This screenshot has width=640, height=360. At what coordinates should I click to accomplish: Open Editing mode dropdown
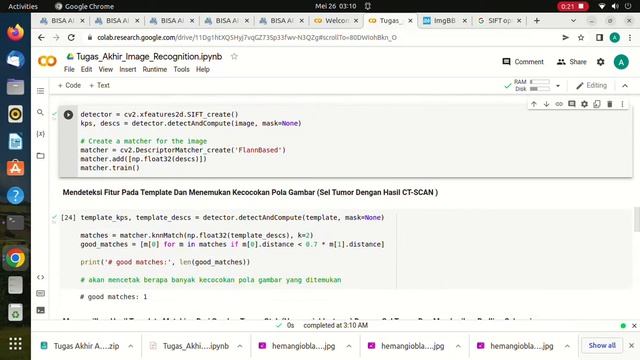click(x=591, y=86)
